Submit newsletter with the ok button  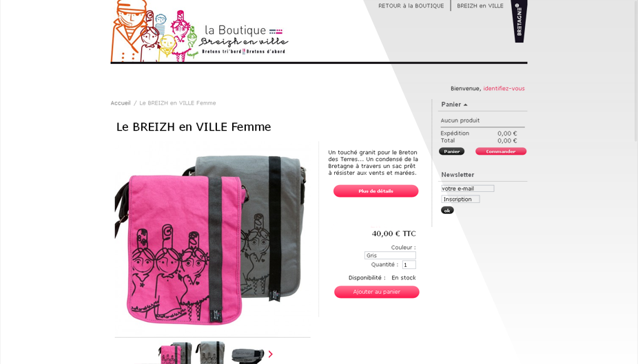(447, 210)
